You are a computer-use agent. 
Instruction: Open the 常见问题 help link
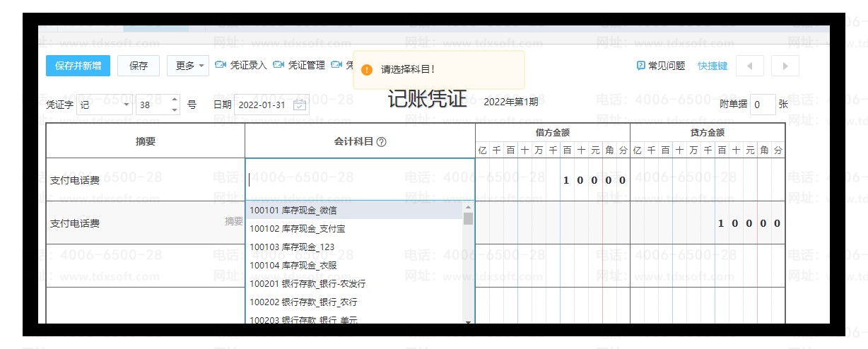pos(661,66)
